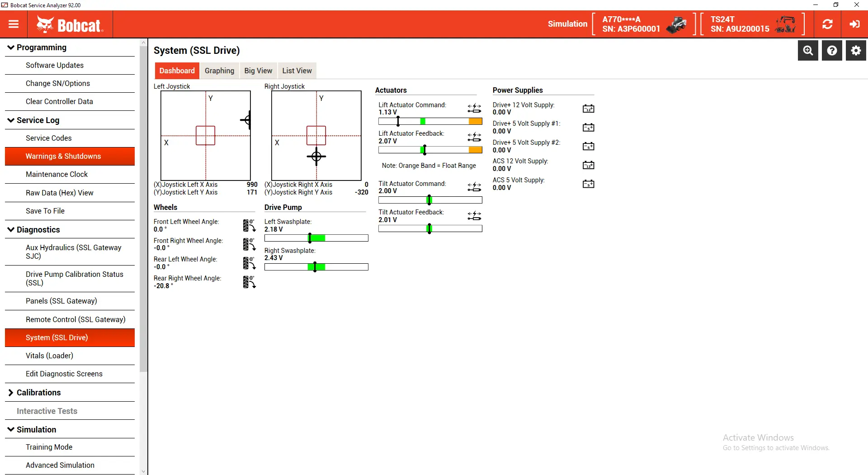Open Edit Diagnostic Screens
The image size is (868, 475).
click(70, 374)
